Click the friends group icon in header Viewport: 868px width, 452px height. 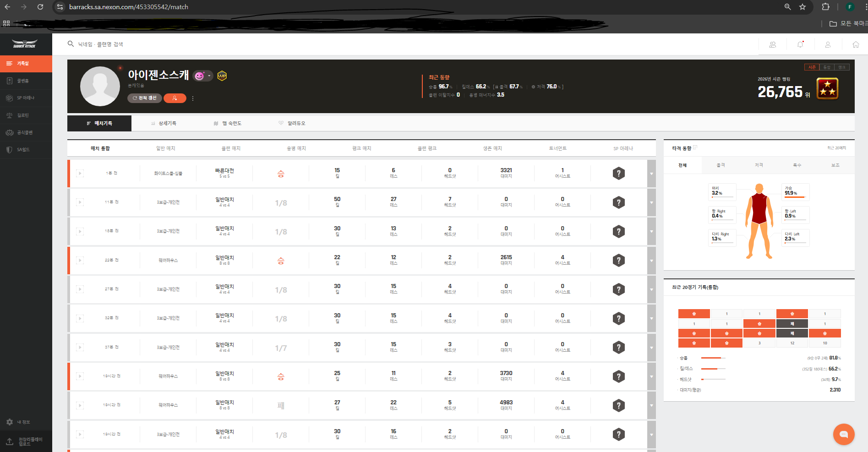click(773, 44)
